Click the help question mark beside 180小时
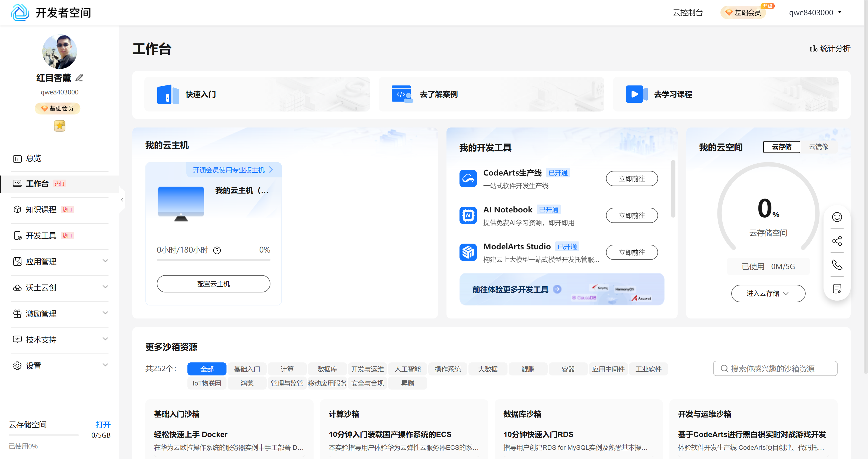The width and height of the screenshot is (868, 459). [217, 250]
